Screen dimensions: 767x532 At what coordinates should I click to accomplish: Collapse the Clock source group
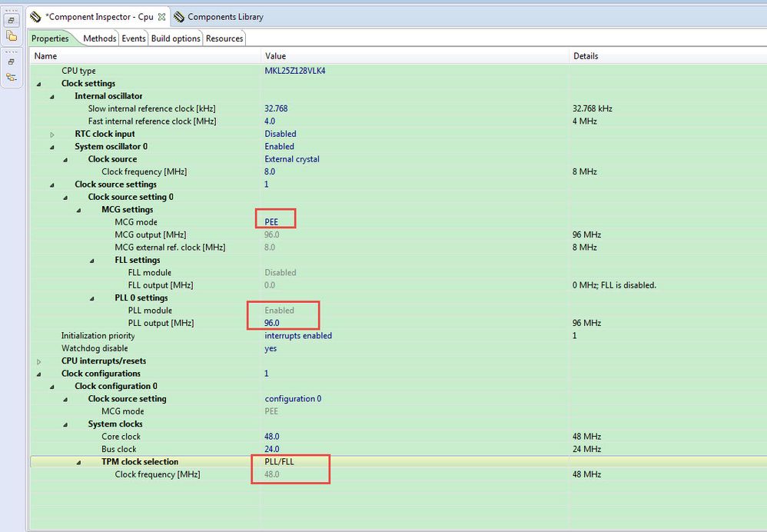coord(65,160)
